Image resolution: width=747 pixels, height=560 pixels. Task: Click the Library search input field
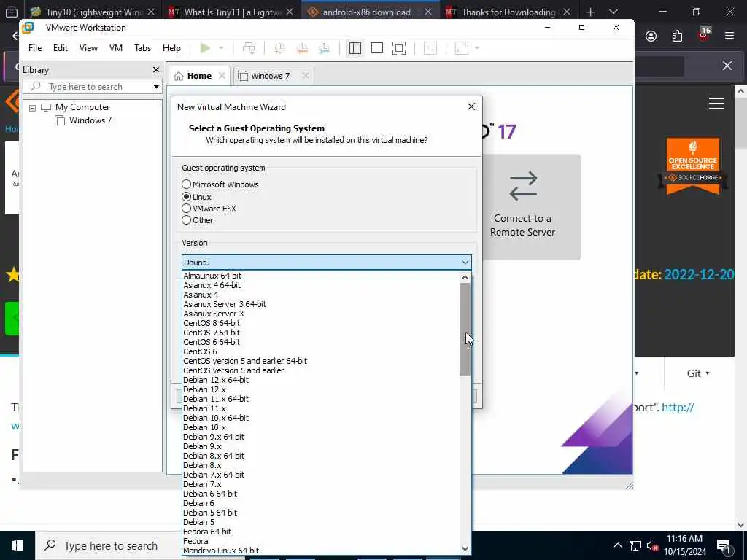click(93, 87)
